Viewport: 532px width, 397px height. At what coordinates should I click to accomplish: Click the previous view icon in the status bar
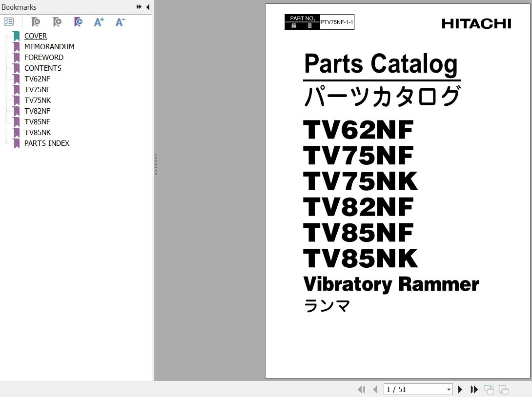(489, 390)
